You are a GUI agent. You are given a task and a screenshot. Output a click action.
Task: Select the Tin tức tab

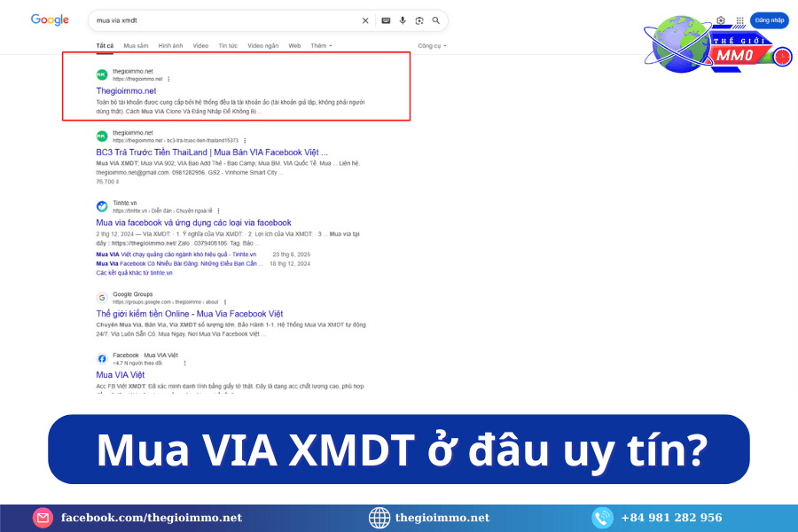click(x=228, y=45)
